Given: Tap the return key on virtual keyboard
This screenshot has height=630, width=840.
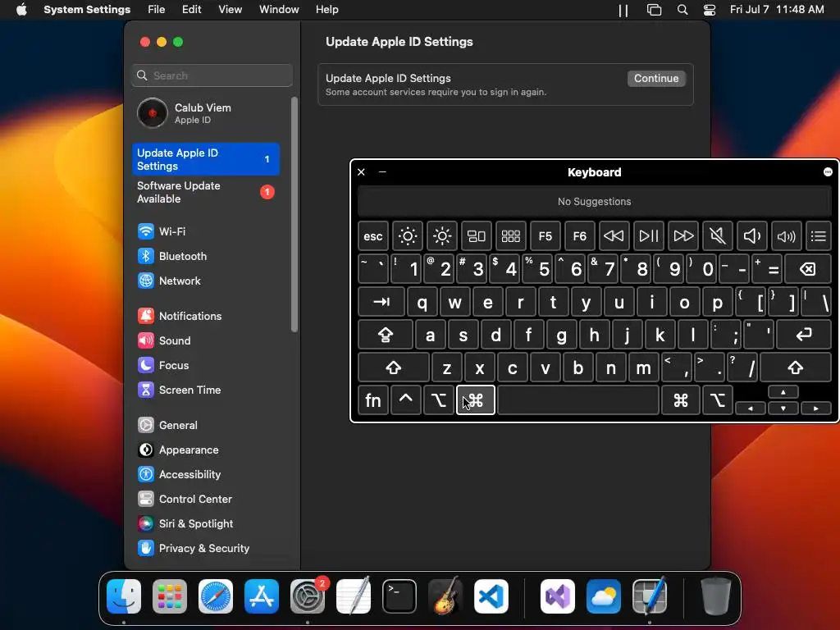Looking at the screenshot, I should pos(804,335).
